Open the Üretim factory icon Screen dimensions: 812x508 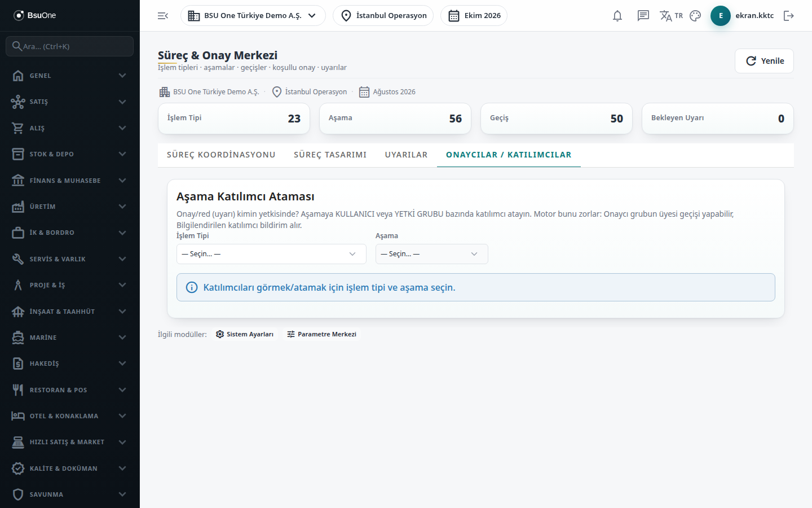(x=18, y=207)
